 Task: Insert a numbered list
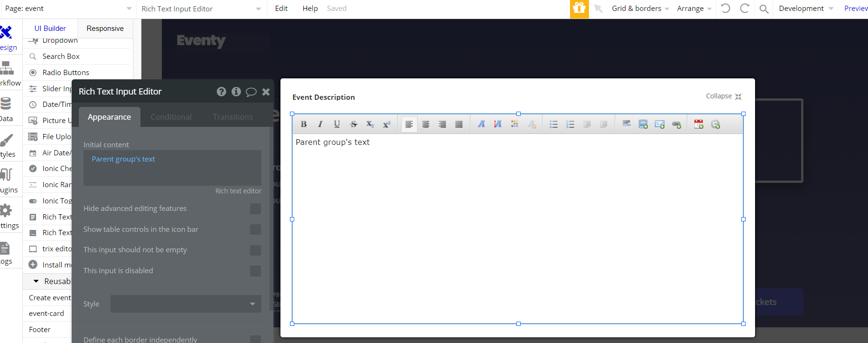tap(570, 124)
